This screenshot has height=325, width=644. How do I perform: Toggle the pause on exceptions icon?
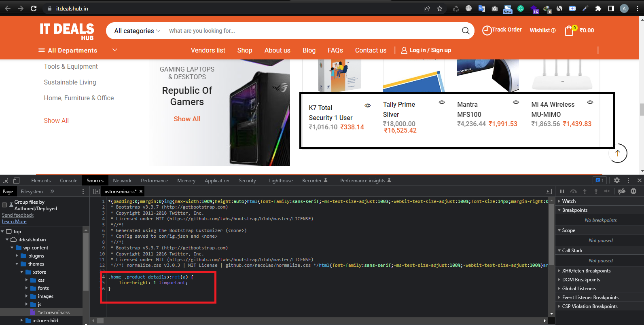633,191
